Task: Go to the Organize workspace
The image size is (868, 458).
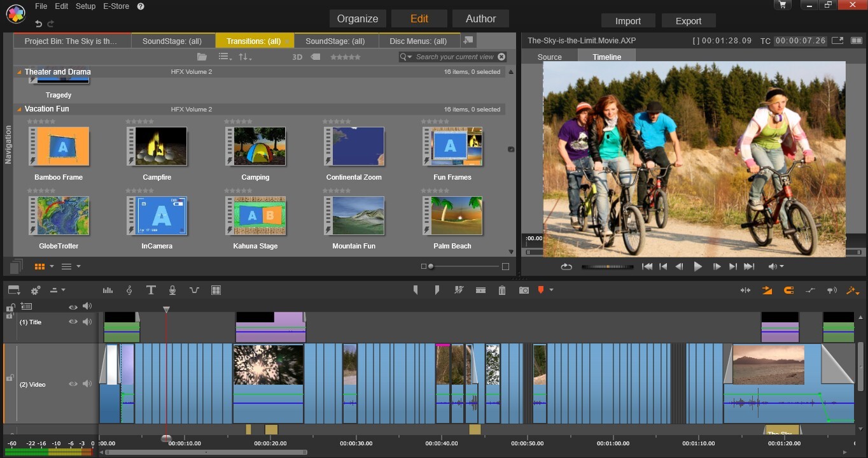Action: tap(358, 18)
